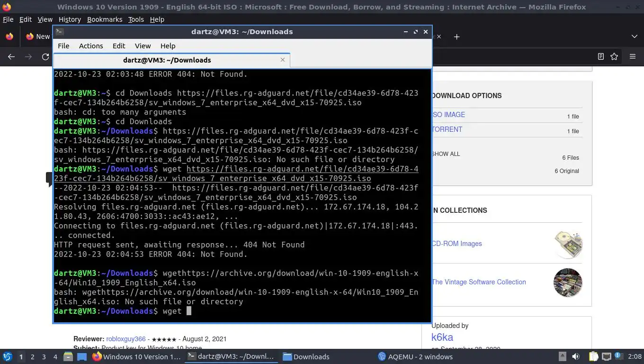Image resolution: width=644 pixels, height=364 pixels.
Task: Open update notifier tray icon
Action: [618, 357]
